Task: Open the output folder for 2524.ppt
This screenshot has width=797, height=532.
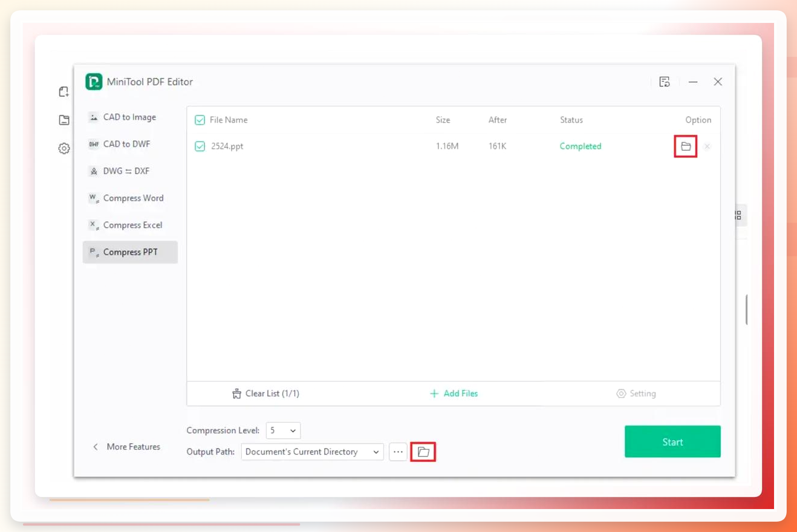Action: 686,146
